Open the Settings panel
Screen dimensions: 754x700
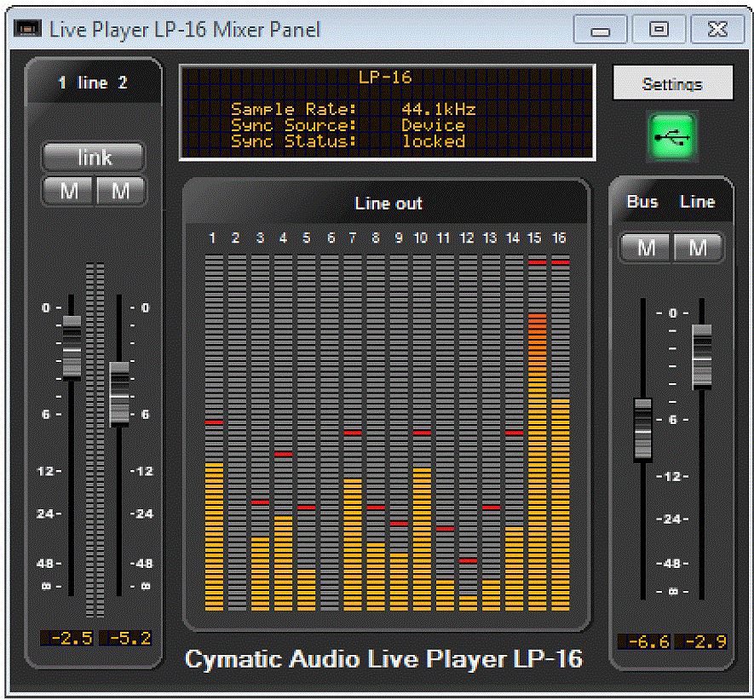coord(672,83)
